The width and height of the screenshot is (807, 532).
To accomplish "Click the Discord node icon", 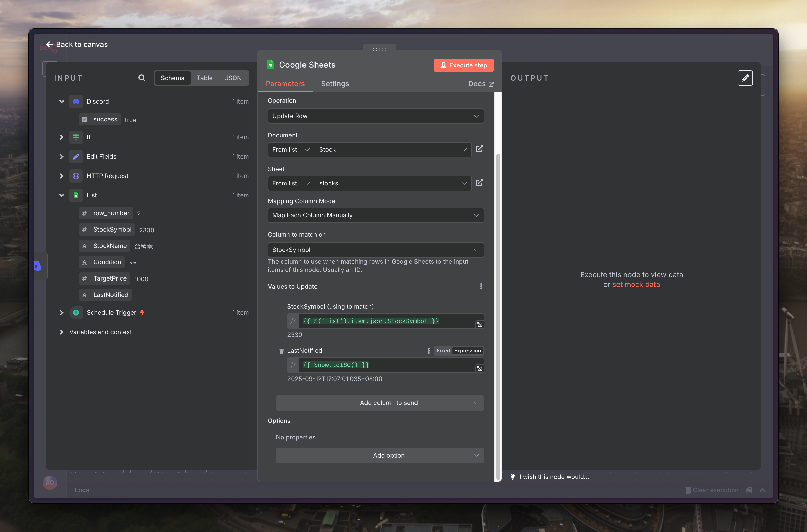I will (76, 102).
